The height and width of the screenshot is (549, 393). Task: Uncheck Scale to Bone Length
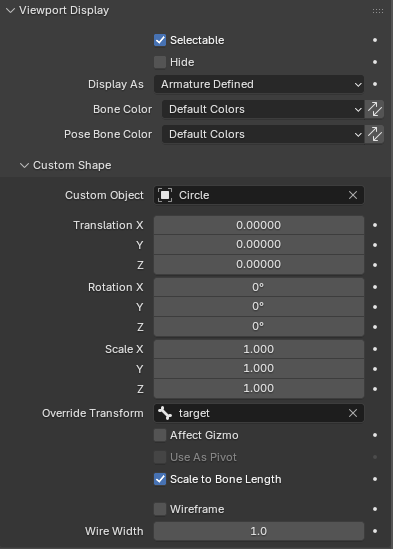160,479
